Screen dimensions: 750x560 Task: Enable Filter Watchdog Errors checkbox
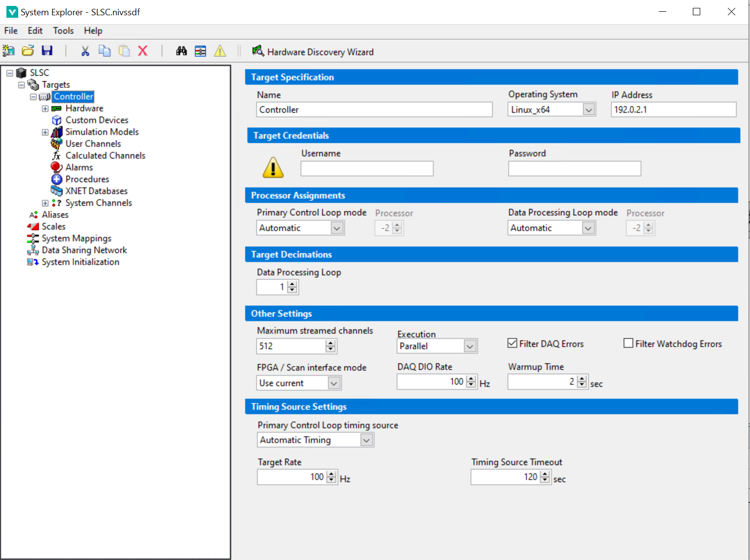click(x=628, y=343)
